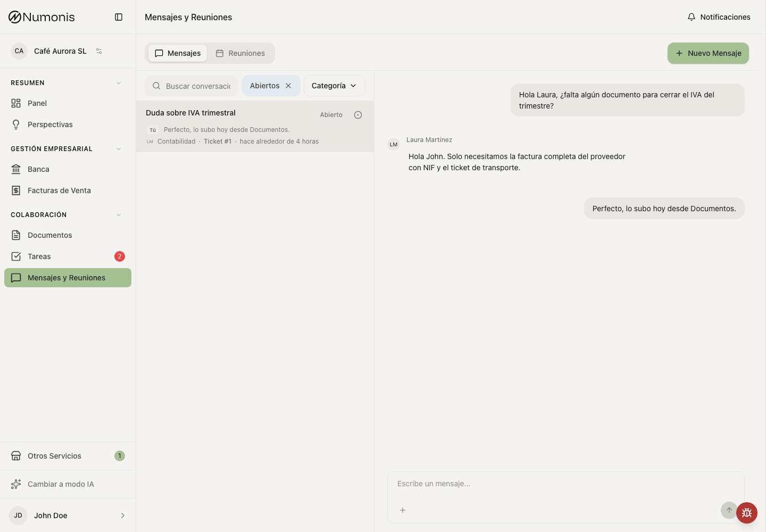
Task: Click LM avatar next to Laura Martínez
Action: tap(394, 144)
